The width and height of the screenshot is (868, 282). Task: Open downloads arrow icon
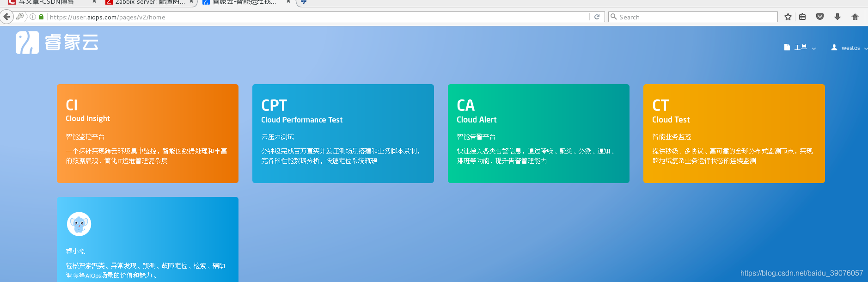pos(837,17)
